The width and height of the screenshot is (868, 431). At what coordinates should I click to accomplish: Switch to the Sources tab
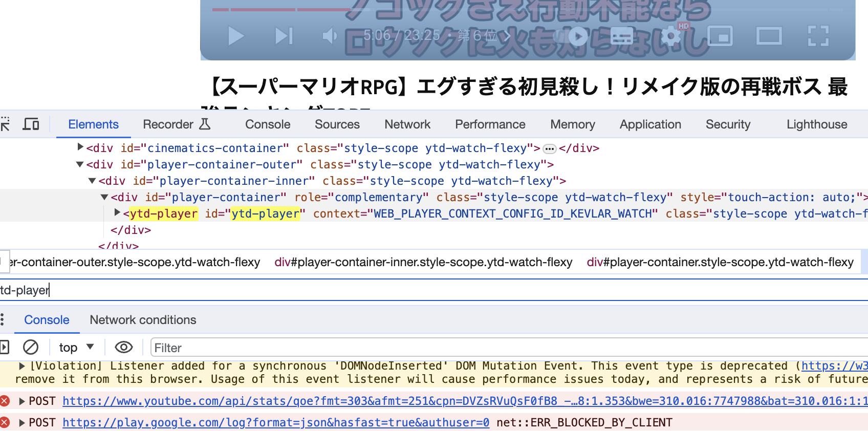[x=337, y=124]
